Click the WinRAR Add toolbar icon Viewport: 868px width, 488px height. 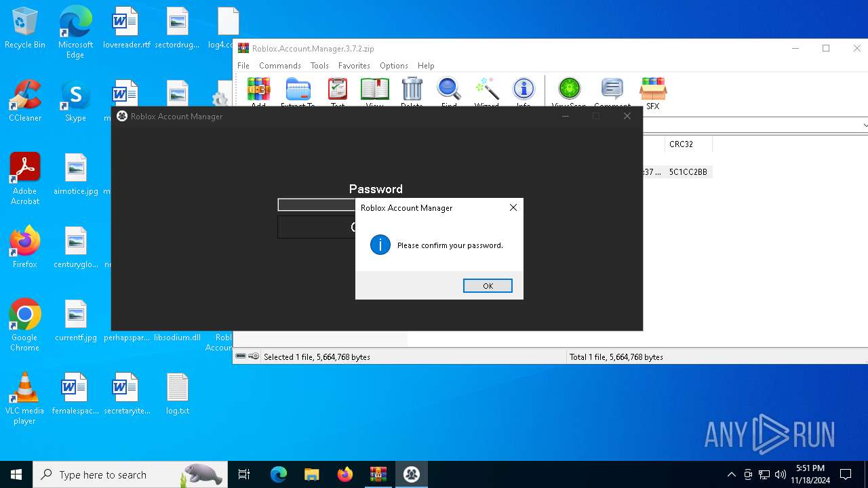[x=258, y=92]
